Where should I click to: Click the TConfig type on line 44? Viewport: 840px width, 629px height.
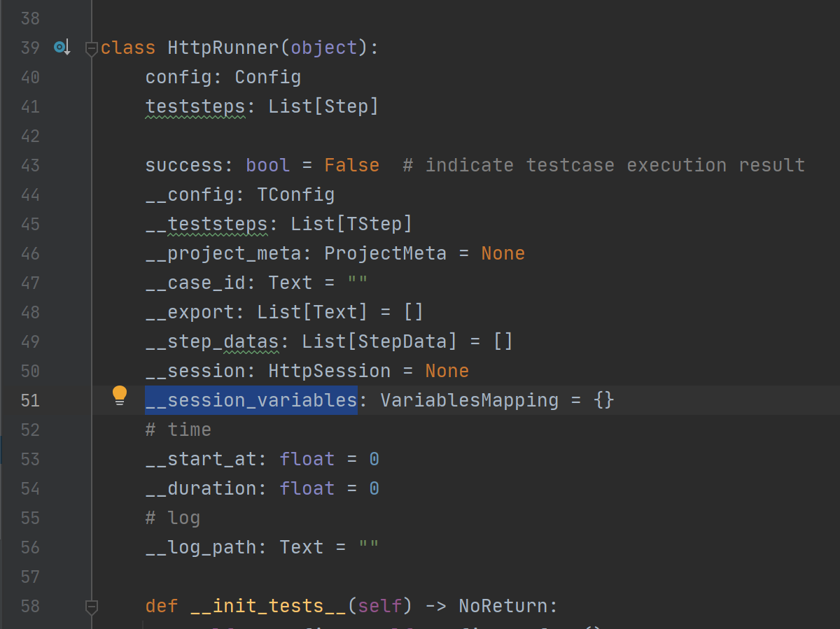(x=296, y=195)
